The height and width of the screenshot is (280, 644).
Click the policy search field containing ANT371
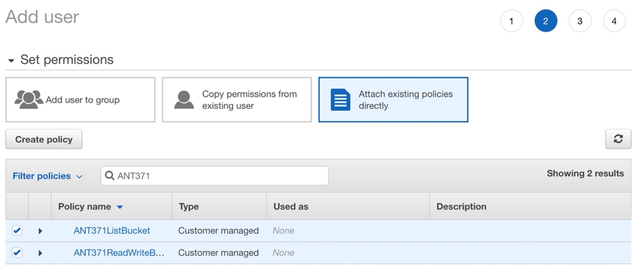[x=214, y=176]
